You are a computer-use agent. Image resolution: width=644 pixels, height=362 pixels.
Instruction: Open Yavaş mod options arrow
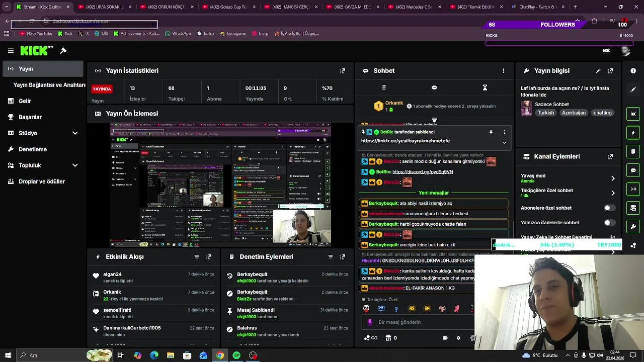(613, 178)
